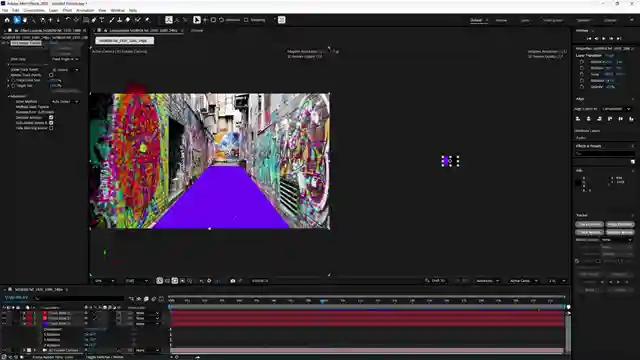Image resolution: width=640 pixels, height=360 pixels.
Task: Collapse the Advanced section
Action: click(x=9, y=96)
